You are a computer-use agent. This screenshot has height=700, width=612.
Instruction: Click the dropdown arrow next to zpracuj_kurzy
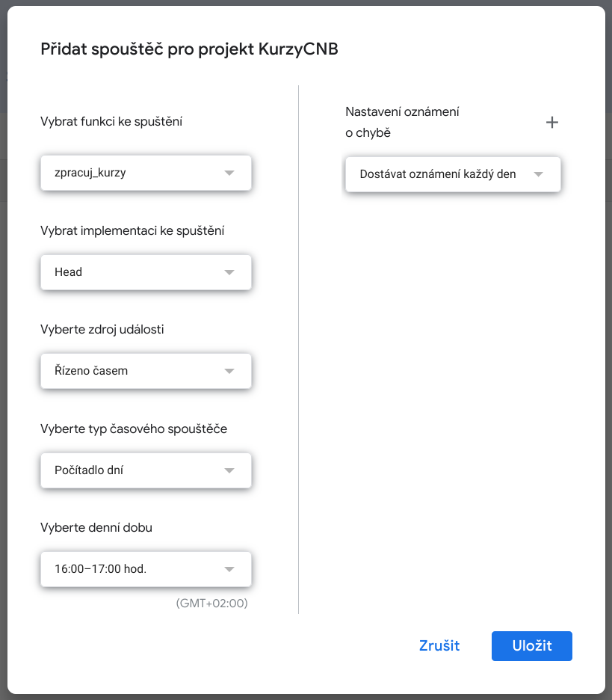(229, 173)
